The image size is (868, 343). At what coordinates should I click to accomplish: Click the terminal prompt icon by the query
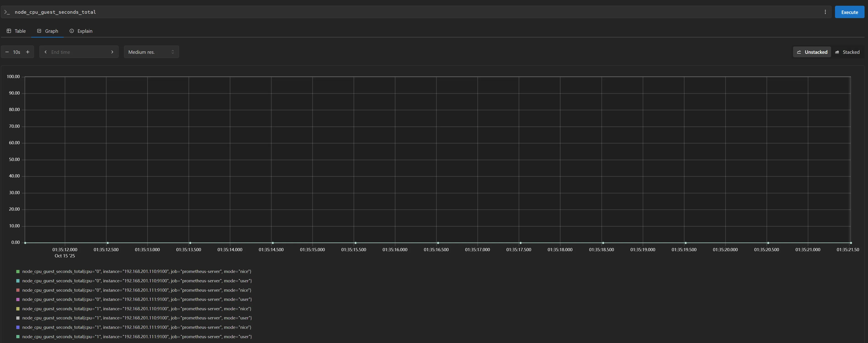pos(7,12)
